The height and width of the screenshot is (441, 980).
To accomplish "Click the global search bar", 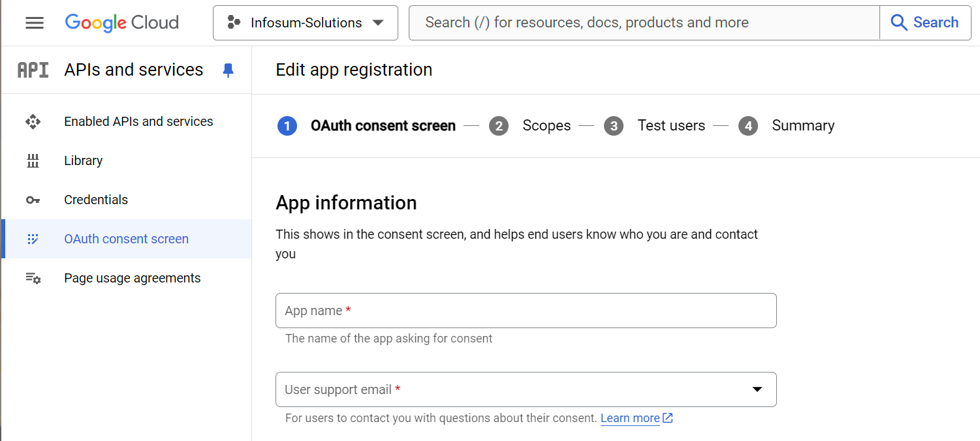I will tap(644, 22).
